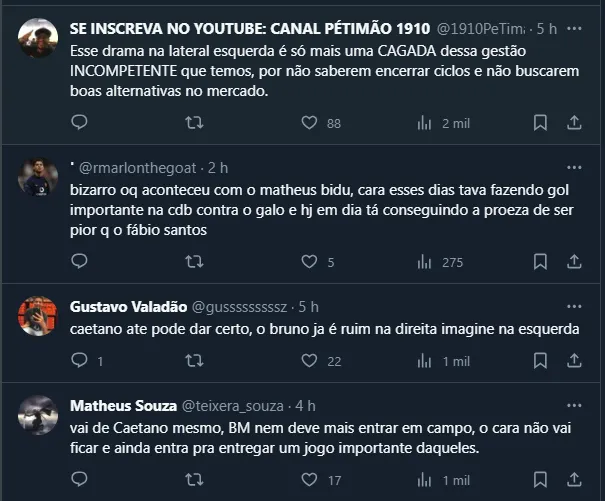The width and height of the screenshot is (605, 501).
Task: Retweet Matheus Souza's post
Action: [195, 479]
